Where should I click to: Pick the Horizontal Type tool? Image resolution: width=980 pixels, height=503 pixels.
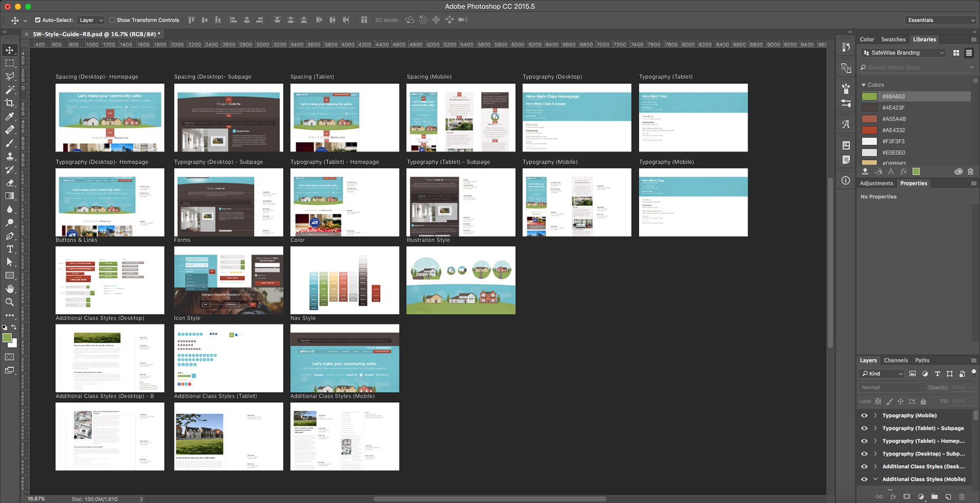tap(10, 249)
